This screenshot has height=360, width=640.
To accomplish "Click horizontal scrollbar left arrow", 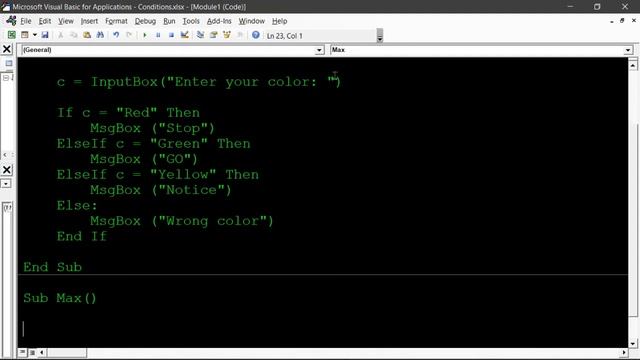I will point(42,352).
